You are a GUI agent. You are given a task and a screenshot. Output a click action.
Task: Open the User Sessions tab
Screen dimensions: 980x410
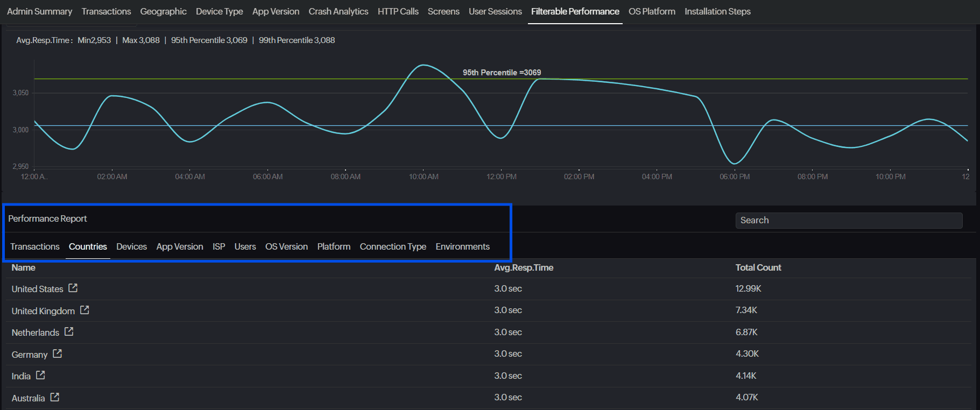pos(495,11)
